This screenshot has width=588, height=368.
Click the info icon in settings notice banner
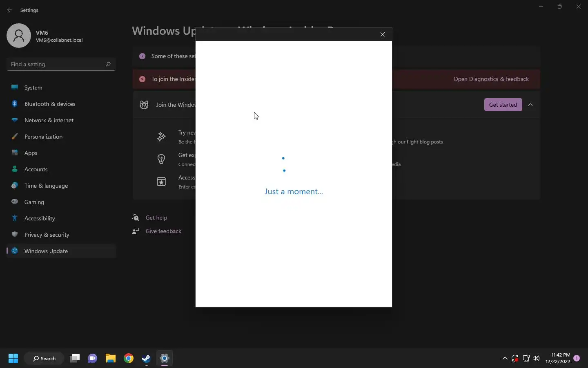142,56
